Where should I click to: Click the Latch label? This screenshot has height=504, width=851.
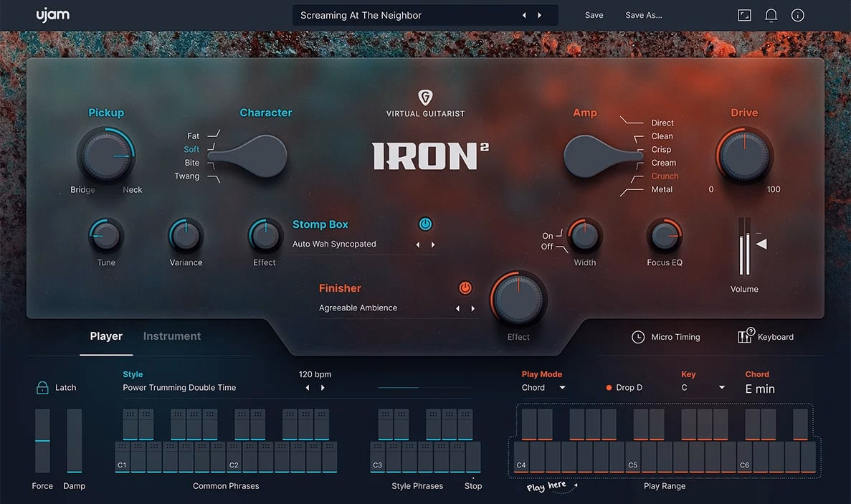click(x=66, y=387)
